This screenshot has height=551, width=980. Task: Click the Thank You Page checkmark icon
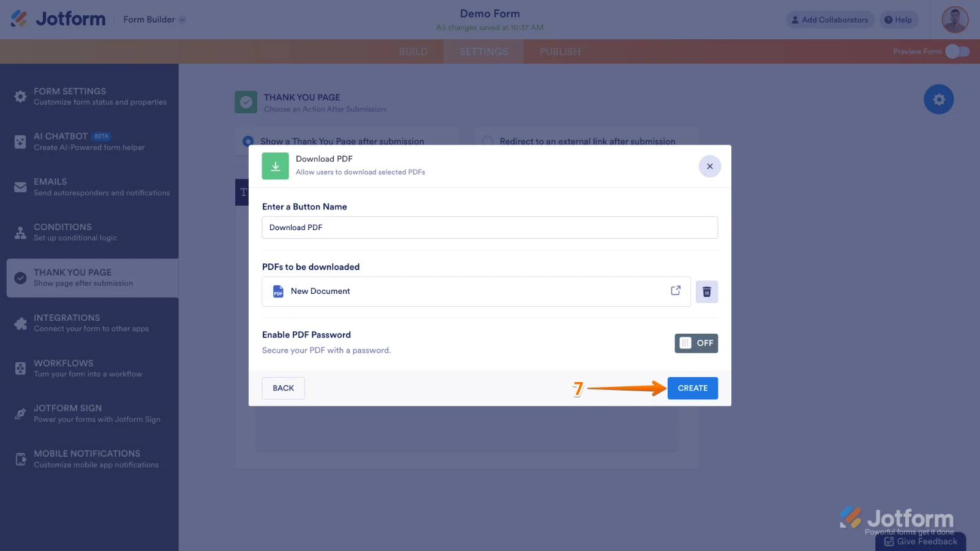tap(20, 278)
